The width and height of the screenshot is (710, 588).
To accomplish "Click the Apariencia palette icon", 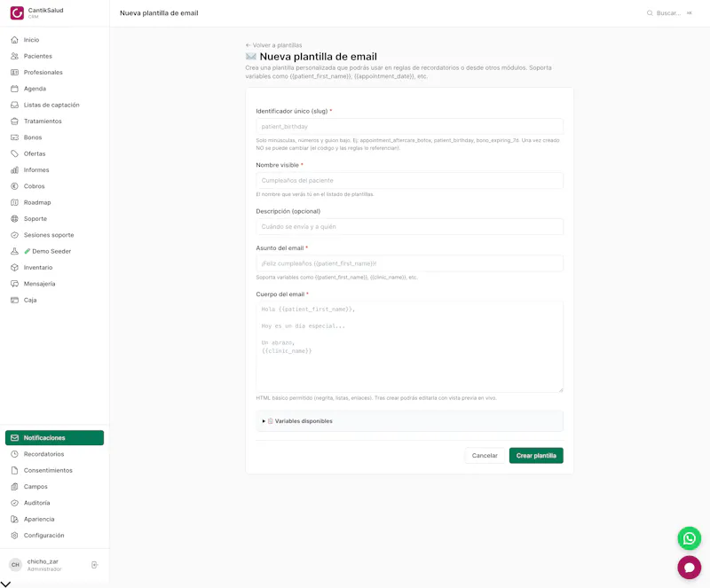I will click(x=14, y=519).
